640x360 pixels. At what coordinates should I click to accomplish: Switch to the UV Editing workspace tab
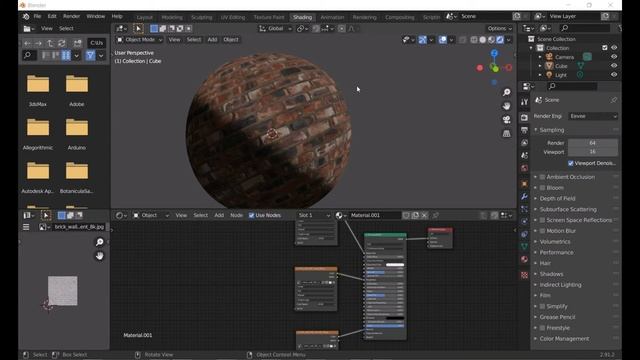tap(233, 17)
